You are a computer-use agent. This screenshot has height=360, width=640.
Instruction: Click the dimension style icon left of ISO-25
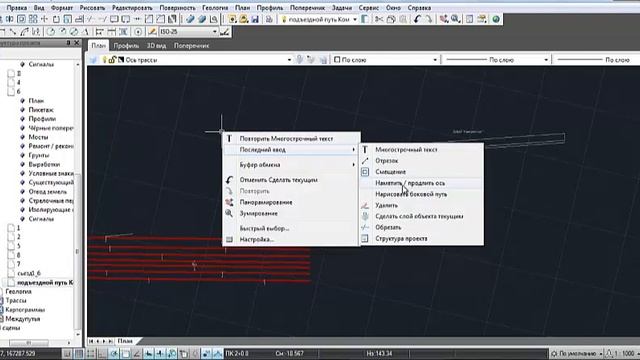[152, 32]
